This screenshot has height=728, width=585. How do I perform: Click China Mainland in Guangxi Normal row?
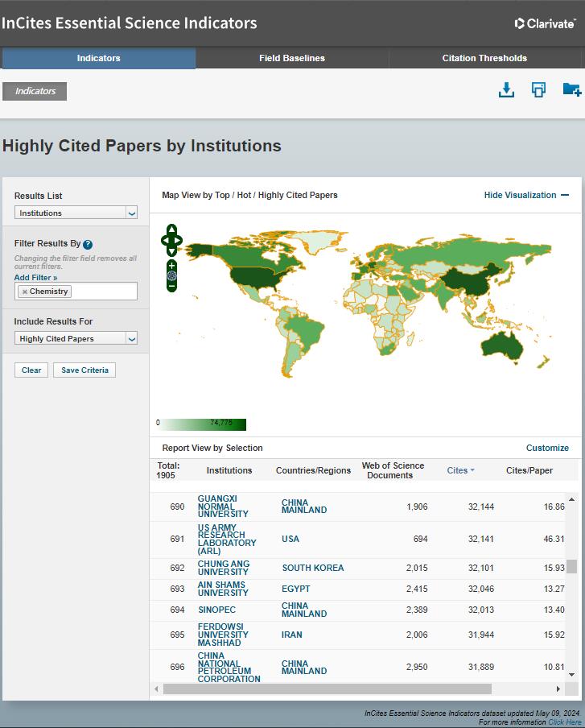[x=304, y=506]
